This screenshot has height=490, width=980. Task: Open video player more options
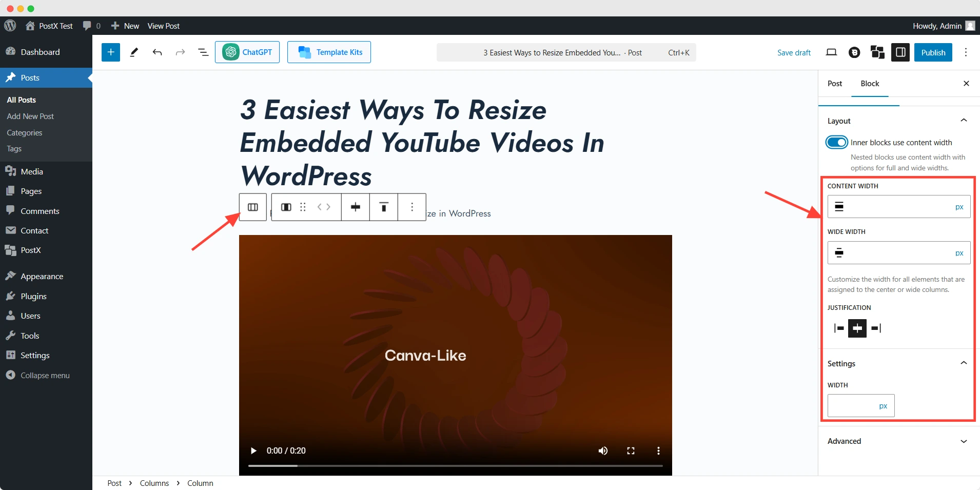pos(658,450)
